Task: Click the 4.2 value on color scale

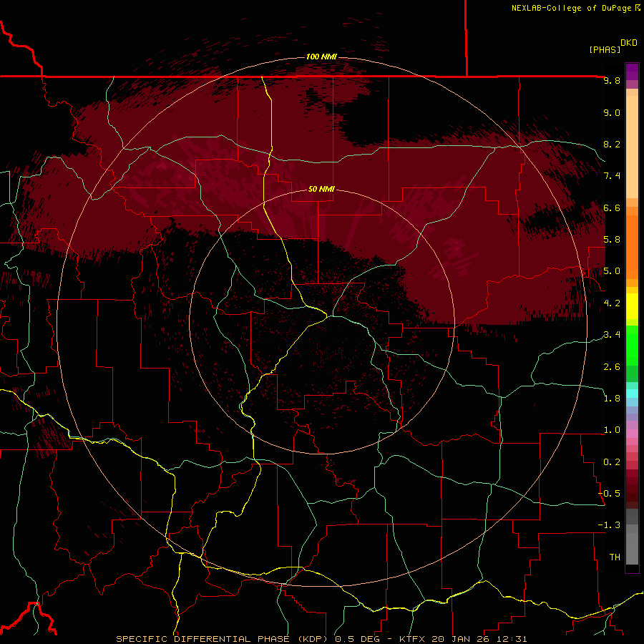Action: coord(612,303)
